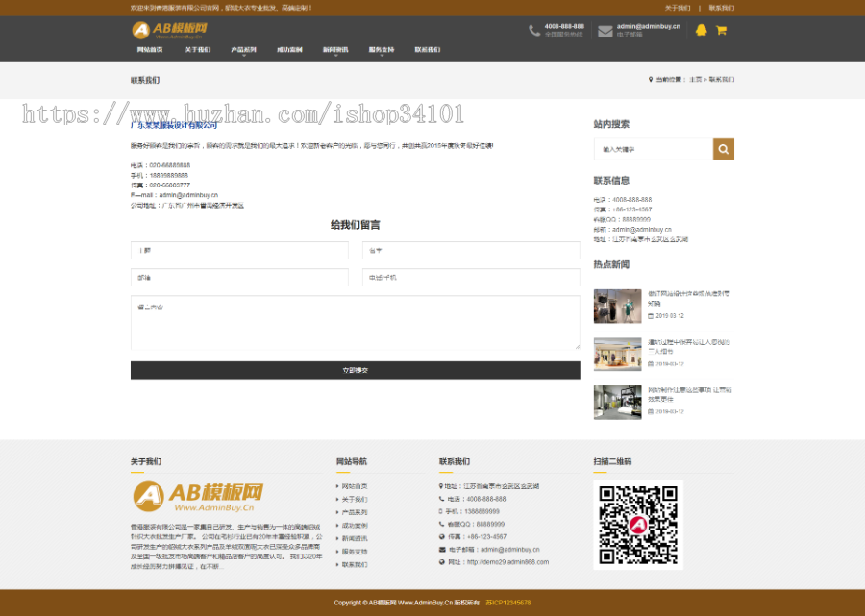Click the shopping cart icon in header
865x616 pixels.
click(720, 30)
